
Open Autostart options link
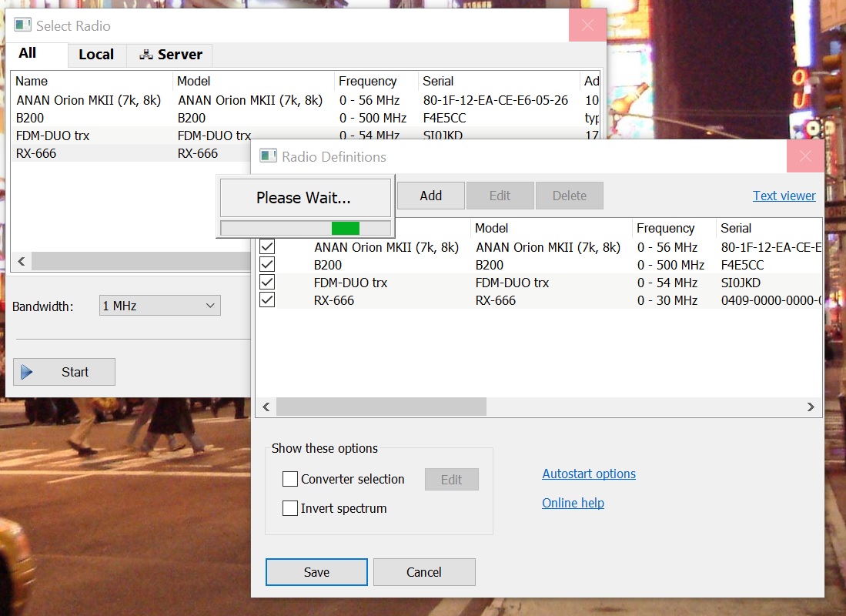tap(589, 474)
